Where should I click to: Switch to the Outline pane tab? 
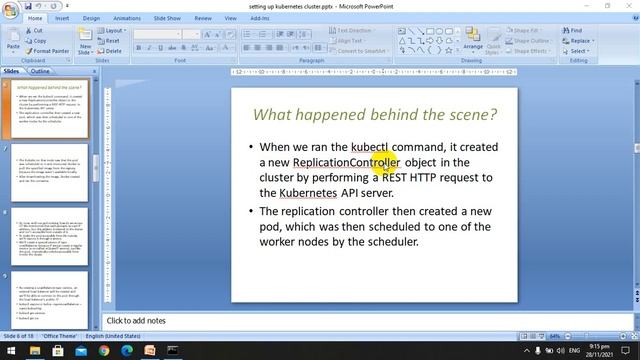coord(40,71)
